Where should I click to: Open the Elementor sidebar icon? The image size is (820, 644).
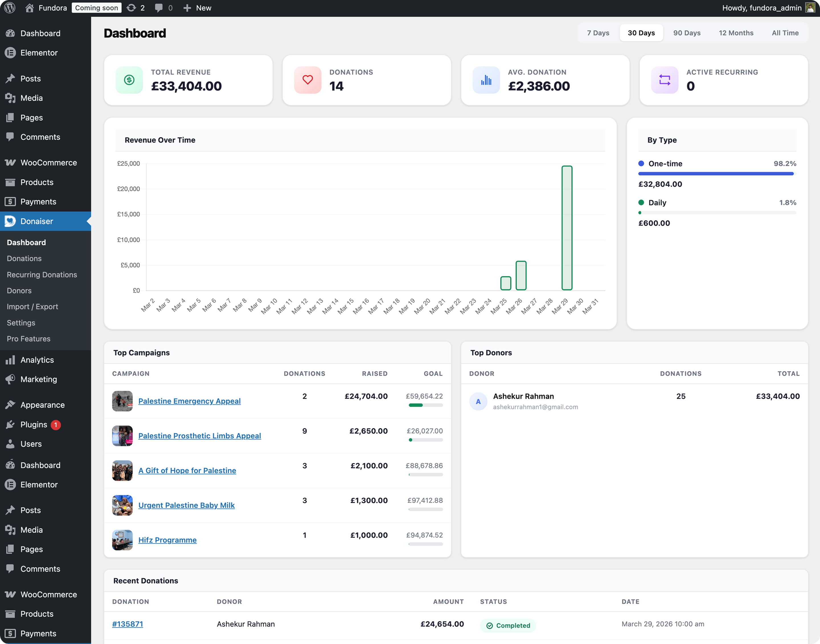coord(11,53)
